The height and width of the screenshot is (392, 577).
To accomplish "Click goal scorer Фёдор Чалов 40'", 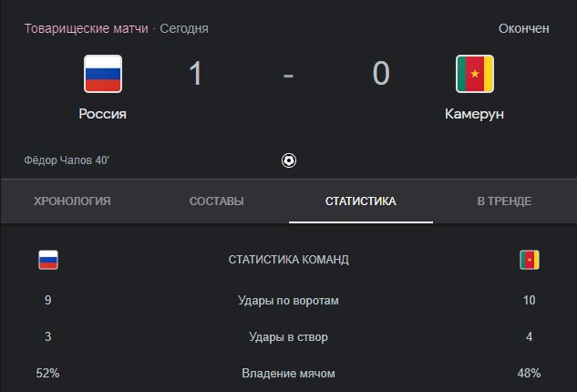I will coord(67,160).
